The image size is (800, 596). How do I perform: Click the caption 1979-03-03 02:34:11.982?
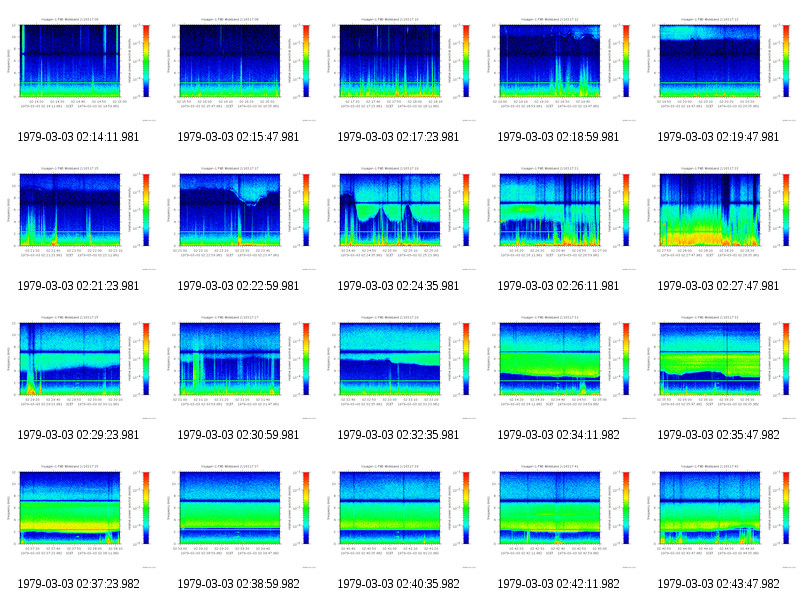pyautogui.click(x=558, y=435)
